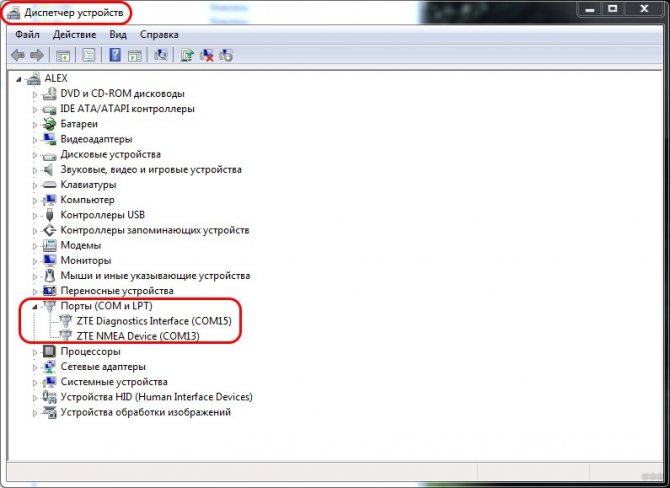
Task: Select Сетевые адаптеры label
Action: (x=103, y=367)
